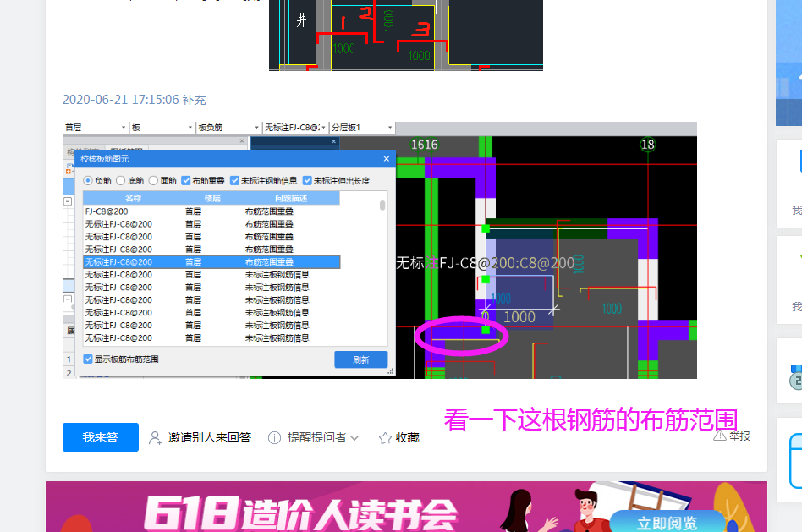The height and width of the screenshot is (532, 802).
Task: Click the 举报 report link
Action: pos(739,436)
